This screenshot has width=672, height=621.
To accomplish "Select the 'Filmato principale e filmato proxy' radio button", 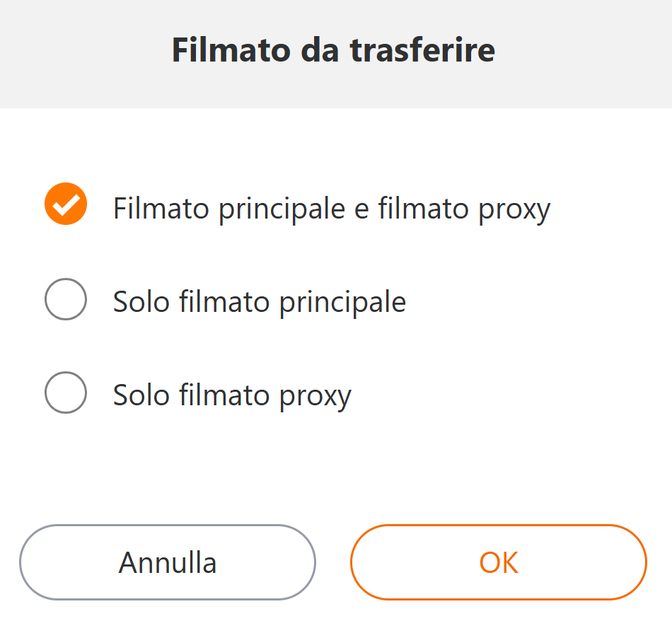I will click(x=66, y=204).
